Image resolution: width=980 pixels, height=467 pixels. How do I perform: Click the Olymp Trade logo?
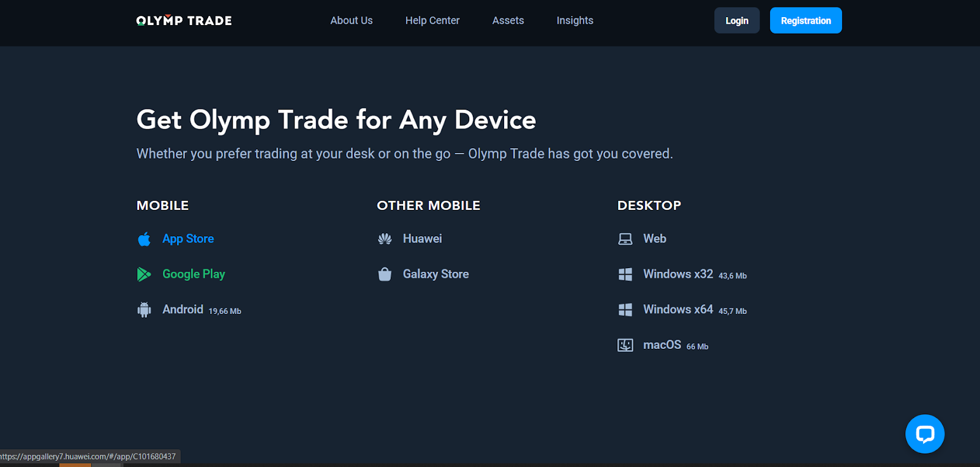coord(184,21)
